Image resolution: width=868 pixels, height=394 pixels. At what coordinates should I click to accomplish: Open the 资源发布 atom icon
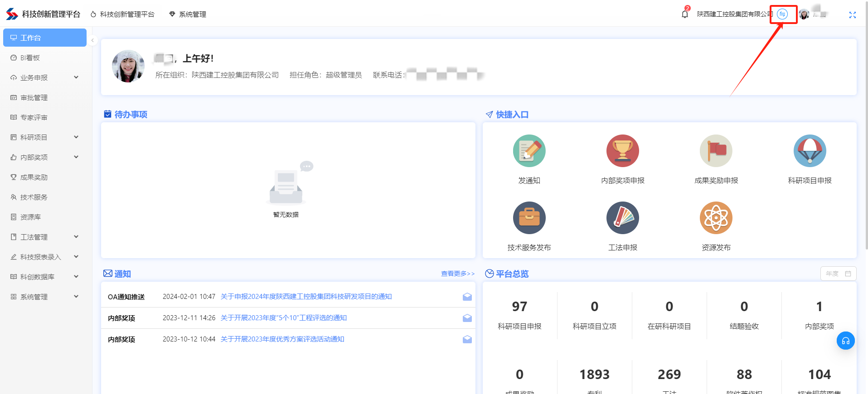pyautogui.click(x=716, y=218)
